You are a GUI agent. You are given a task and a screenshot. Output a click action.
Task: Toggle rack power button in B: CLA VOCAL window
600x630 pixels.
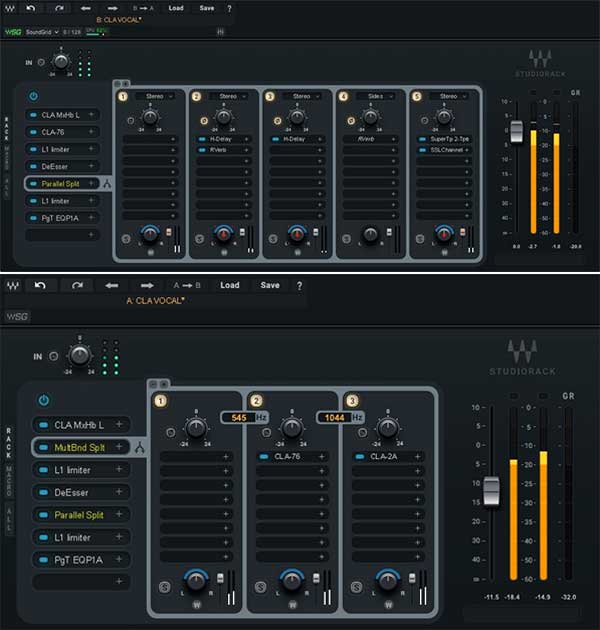pos(33,96)
